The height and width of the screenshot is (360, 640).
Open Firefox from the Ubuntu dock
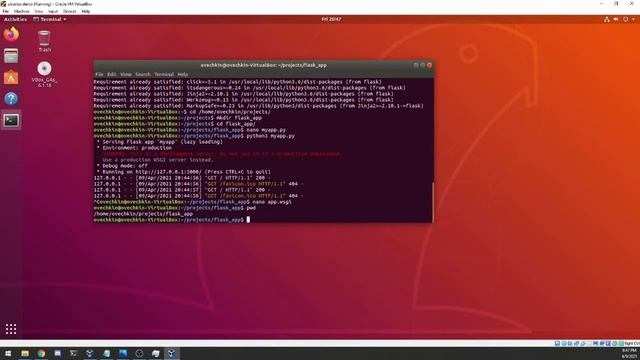click(11, 34)
